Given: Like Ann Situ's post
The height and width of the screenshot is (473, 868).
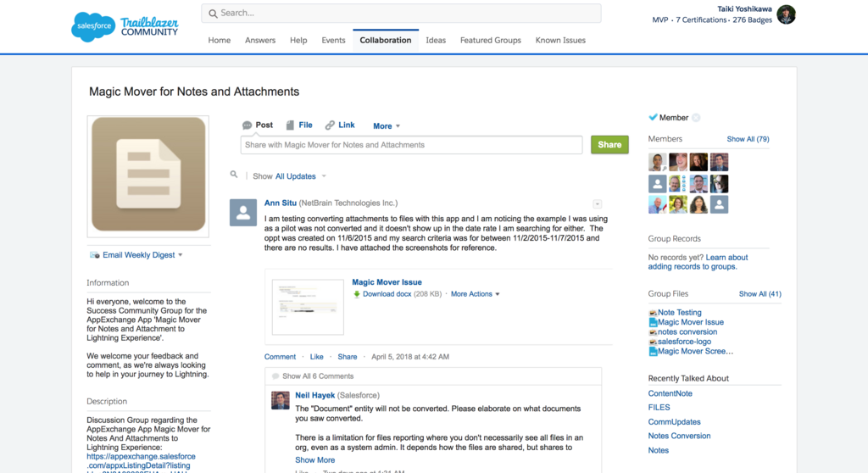Looking at the screenshot, I should coord(317,357).
